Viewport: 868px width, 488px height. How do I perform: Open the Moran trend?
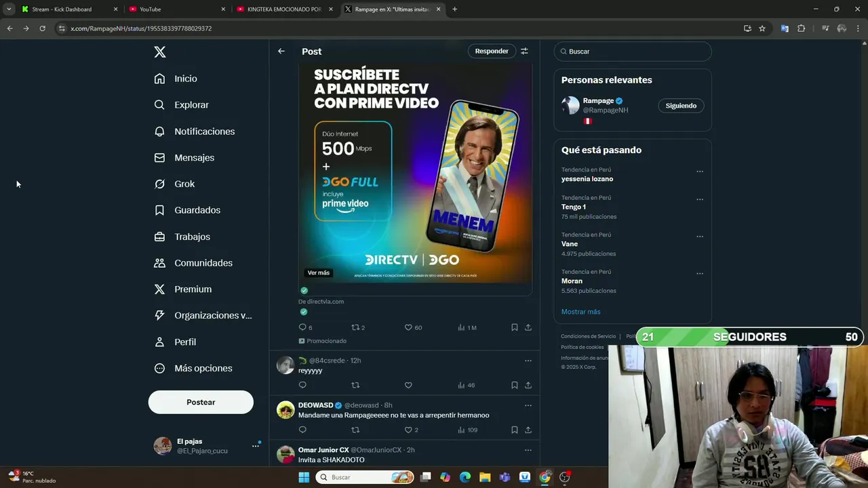point(572,281)
